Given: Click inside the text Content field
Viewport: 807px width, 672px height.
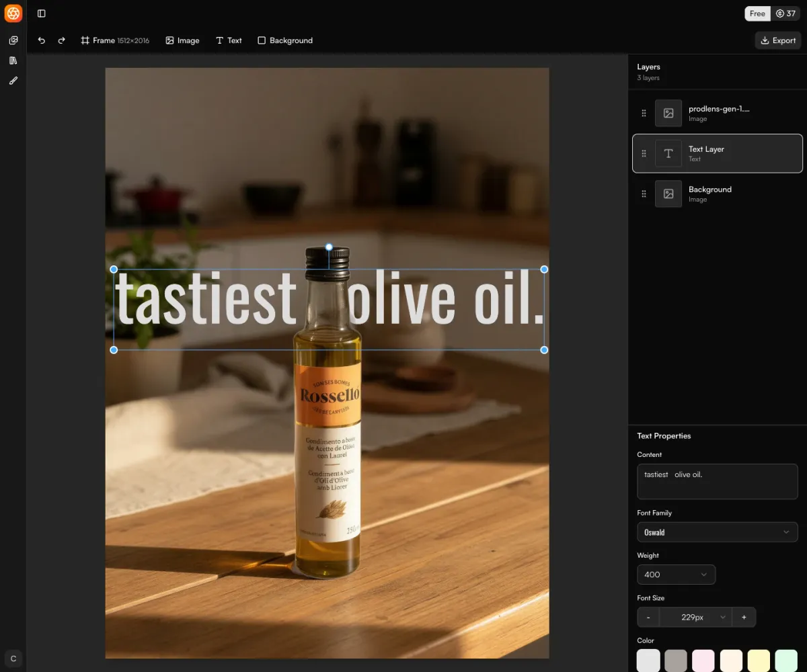Looking at the screenshot, I should (717, 481).
